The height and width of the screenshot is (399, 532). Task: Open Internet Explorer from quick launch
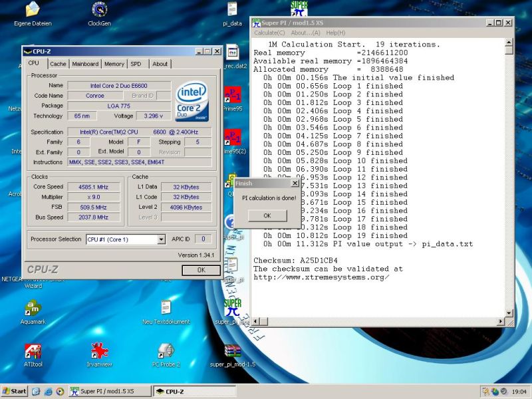(48, 392)
